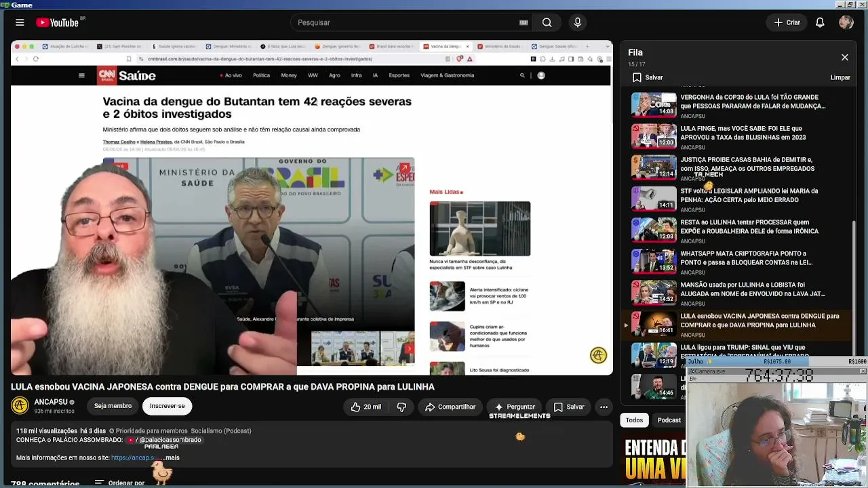Image resolution: width=868 pixels, height=488 pixels.
Task: Open the Ordenar por comments sort dropdown
Action: pyautogui.click(x=119, y=483)
